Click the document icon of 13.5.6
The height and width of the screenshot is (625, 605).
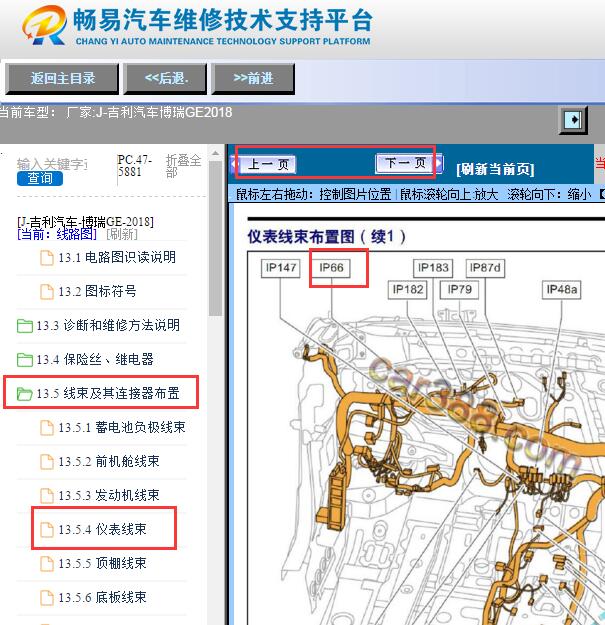click(x=47, y=597)
